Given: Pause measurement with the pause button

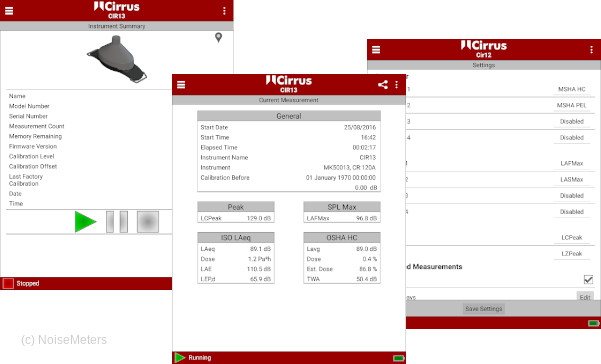Looking at the screenshot, I should [x=117, y=222].
